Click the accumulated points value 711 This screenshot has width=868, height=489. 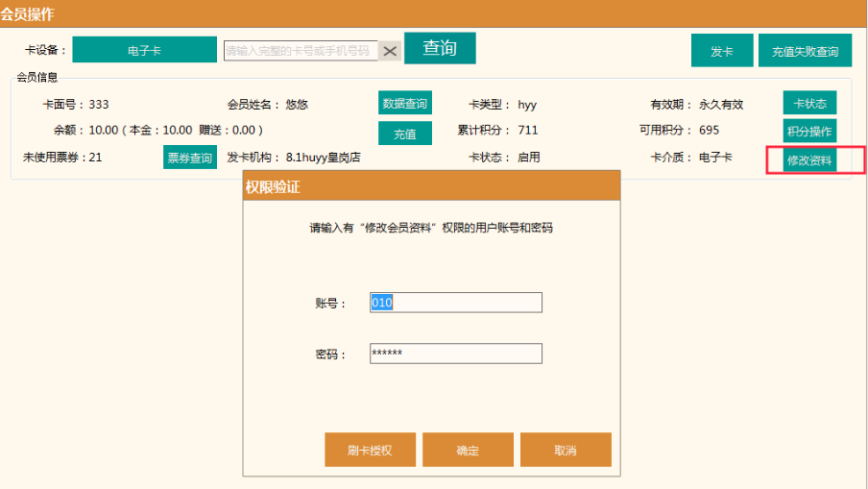(x=527, y=130)
